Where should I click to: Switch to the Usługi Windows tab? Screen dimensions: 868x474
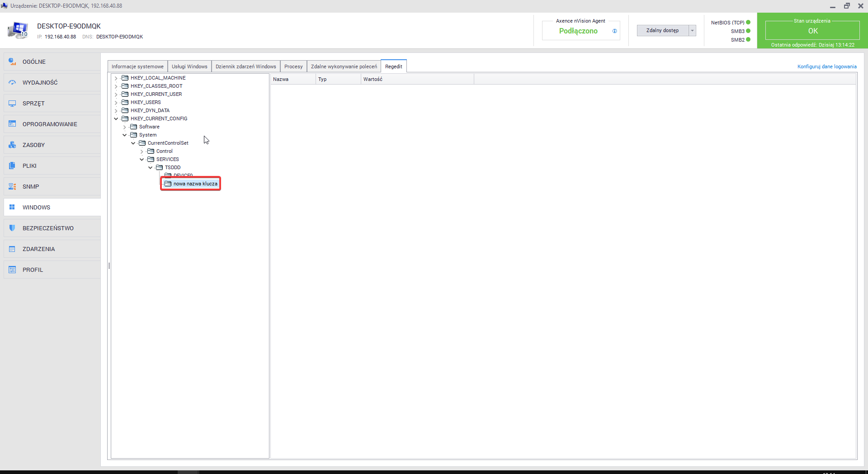click(x=189, y=66)
